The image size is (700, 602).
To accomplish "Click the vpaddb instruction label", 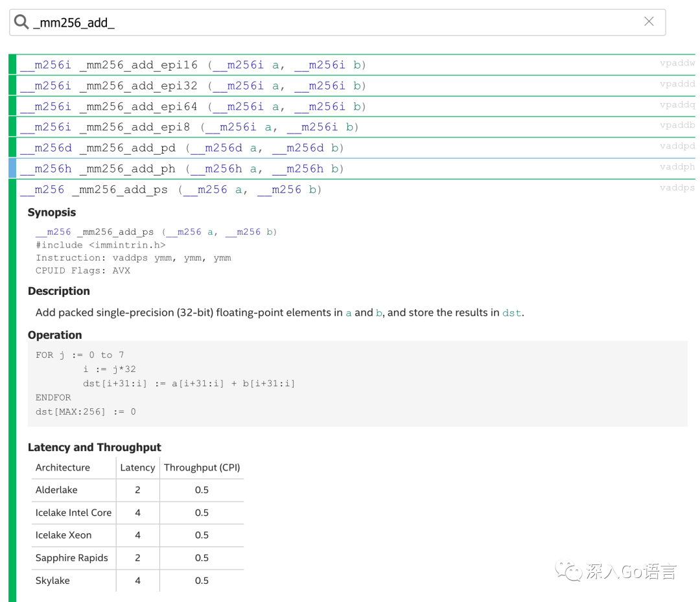I will point(677,126).
